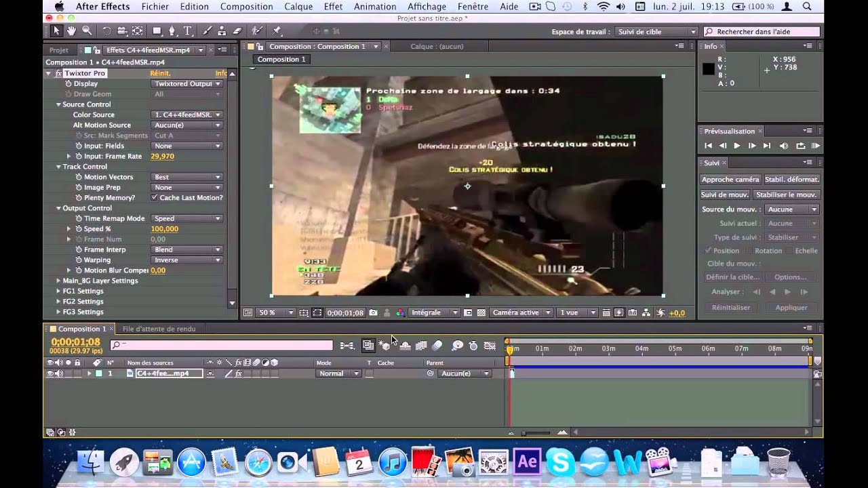Open the Calque menu
The image size is (868, 488).
point(298,7)
